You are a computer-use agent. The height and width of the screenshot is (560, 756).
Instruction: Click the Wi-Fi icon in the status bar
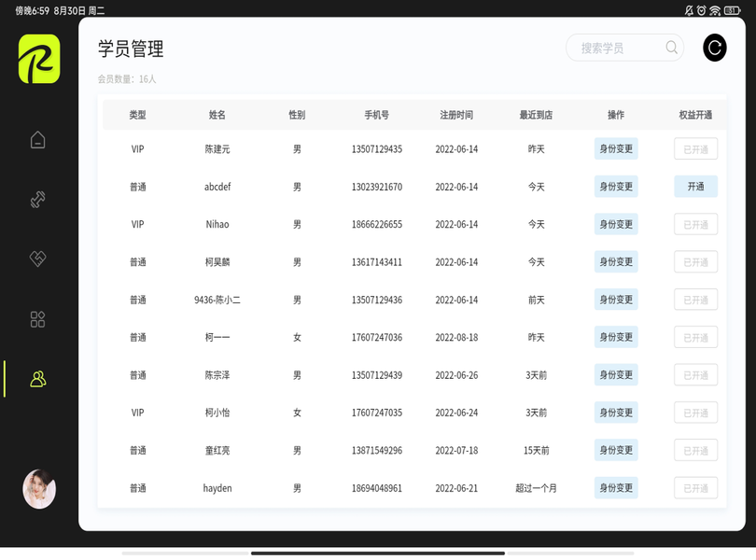coord(715,9)
